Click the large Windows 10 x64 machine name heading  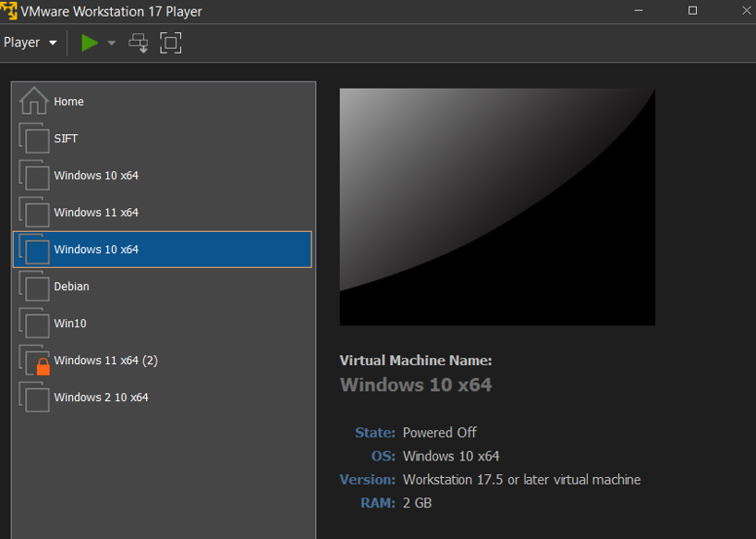pyautogui.click(x=416, y=385)
